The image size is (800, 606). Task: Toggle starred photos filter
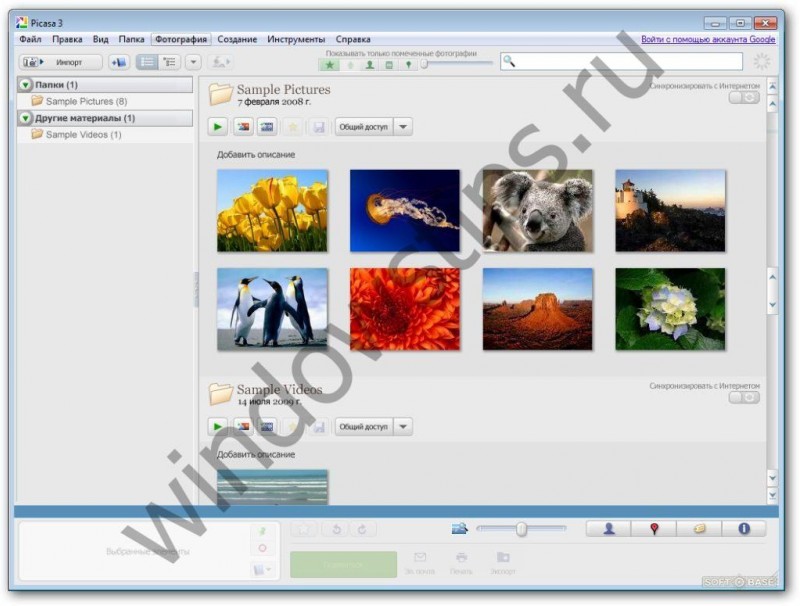coord(330,65)
